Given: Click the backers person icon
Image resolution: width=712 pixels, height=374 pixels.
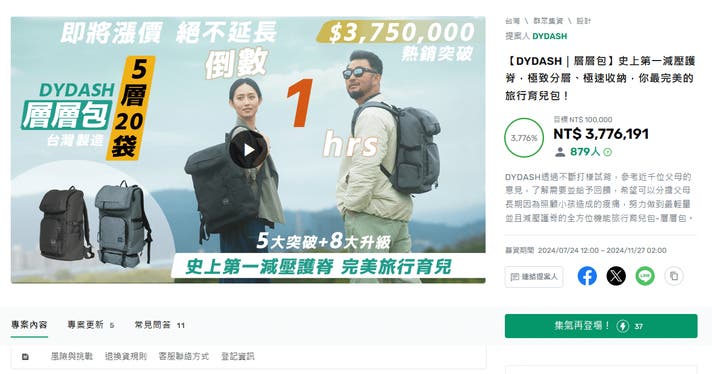Looking at the screenshot, I should [560, 152].
